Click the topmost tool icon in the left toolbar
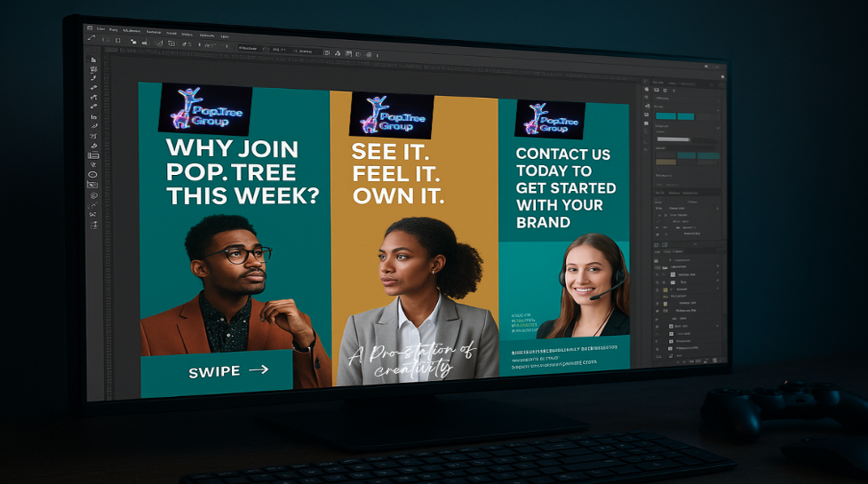868x484 pixels. click(93, 60)
